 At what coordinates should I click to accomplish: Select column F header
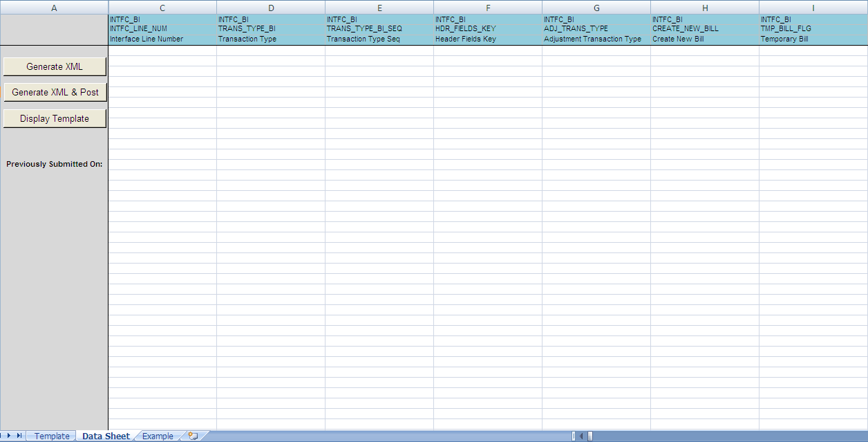tap(488, 7)
